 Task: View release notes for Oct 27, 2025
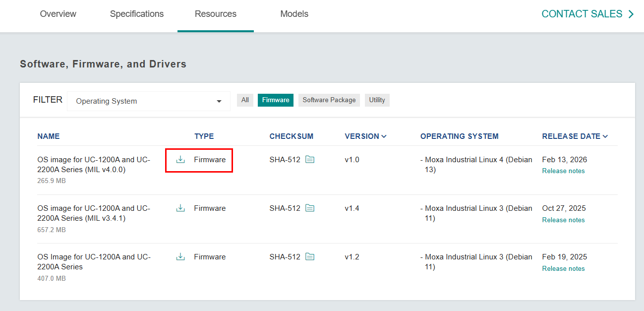coord(563,220)
